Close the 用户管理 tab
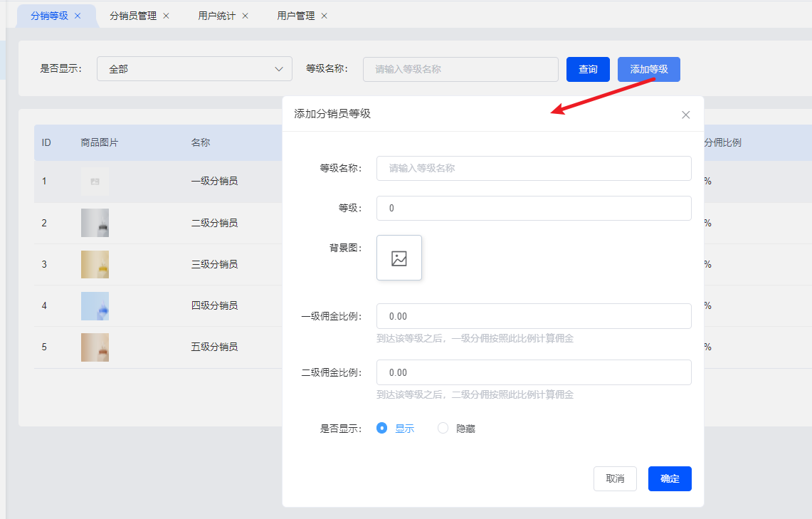The image size is (812, 519). (325, 16)
